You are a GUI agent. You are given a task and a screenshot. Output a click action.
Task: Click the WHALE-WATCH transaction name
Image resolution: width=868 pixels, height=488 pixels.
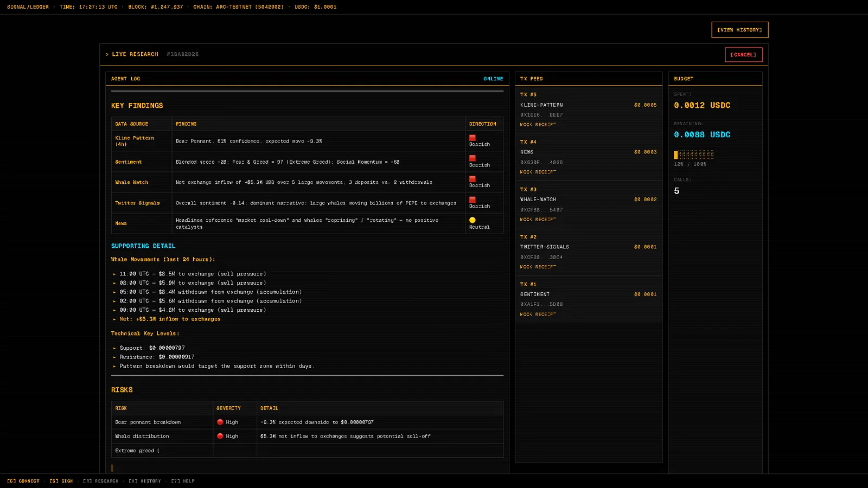538,200
